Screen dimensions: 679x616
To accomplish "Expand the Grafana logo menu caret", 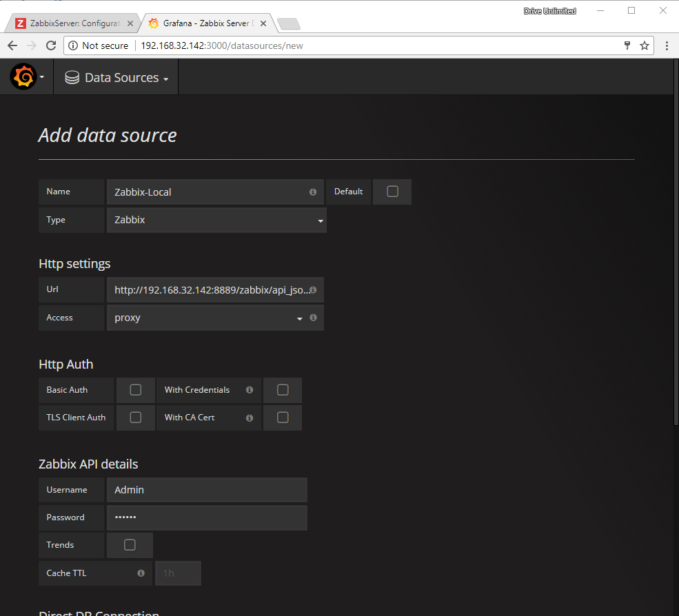I will (x=42, y=77).
